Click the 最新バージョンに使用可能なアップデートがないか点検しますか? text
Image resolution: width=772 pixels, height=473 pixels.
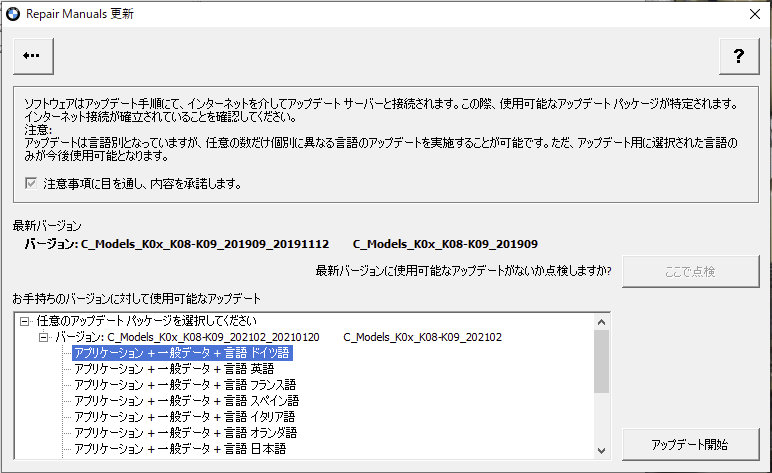click(x=463, y=271)
